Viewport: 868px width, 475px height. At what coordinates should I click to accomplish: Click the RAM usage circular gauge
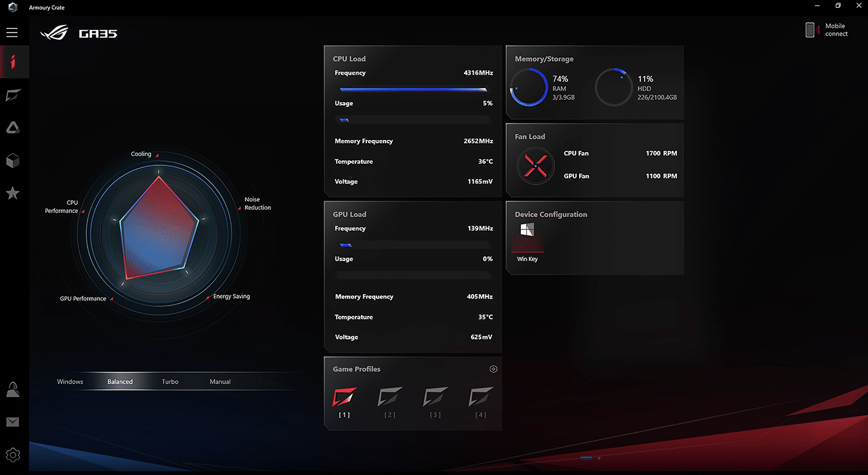tap(529, 87)
